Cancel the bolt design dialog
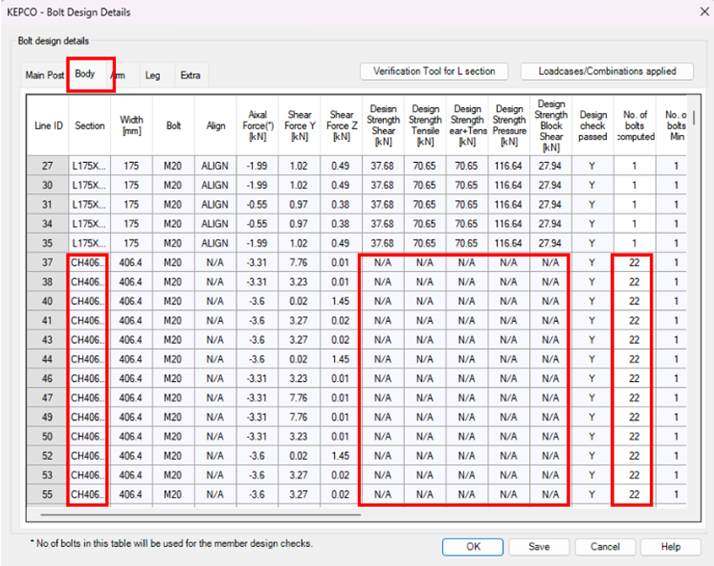The image size is (714, 566). [x=604, y=547]
